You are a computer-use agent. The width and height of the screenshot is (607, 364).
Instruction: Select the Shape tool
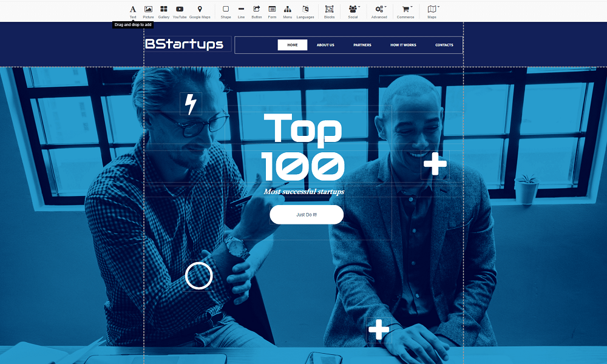click(226, 12)
